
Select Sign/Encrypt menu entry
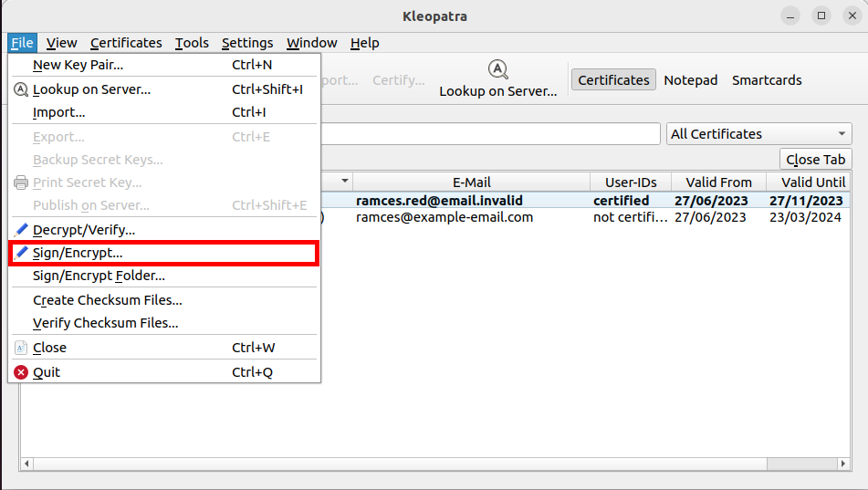coord(164,253)
